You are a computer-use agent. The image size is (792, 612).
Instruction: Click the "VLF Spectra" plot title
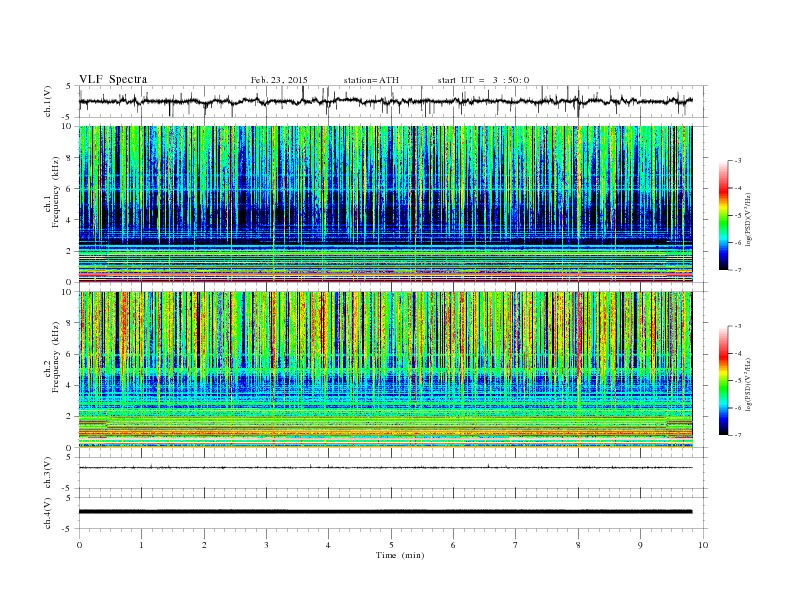113,79
